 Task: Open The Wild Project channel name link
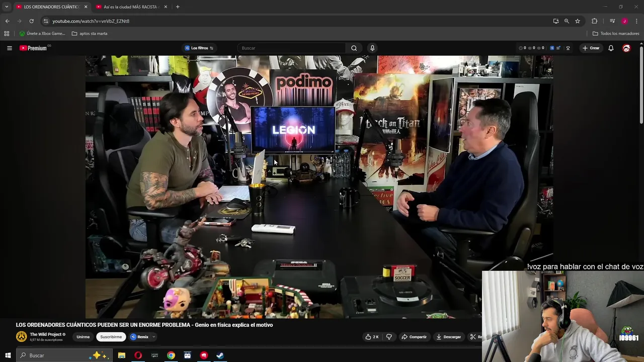[x=45, y=334]
